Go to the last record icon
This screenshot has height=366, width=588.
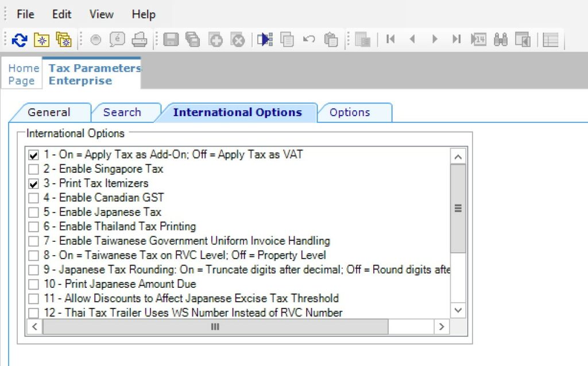[x=457, y=39]
